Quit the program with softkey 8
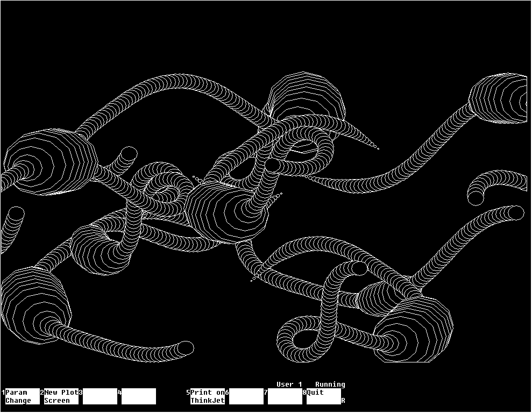Image resolution: width=532 pixels, height=413 pixels. point(323,396)
